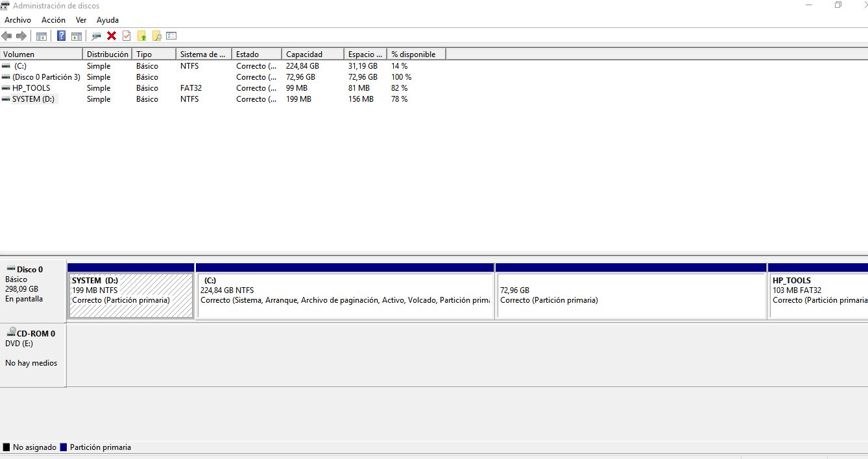Image resolution: width=868 pixels, height=459 pixels.
Task: Select the SYSTEM (D:) partition block
Action: pos(130,296)
